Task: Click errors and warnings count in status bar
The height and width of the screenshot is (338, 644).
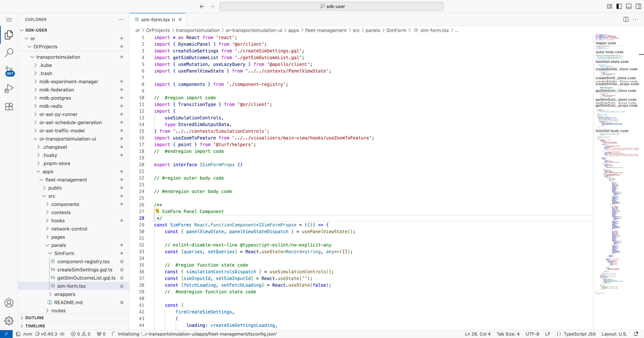Action: (x=80, y=334)
